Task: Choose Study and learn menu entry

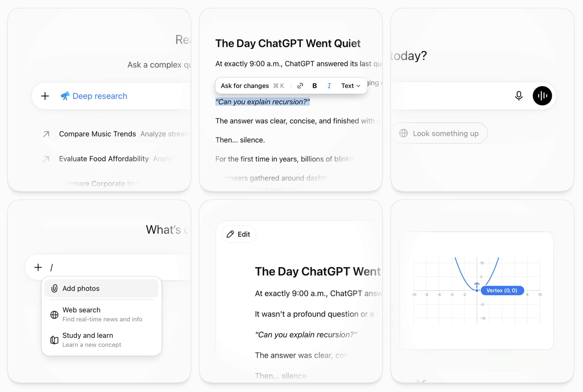Action: tap(101, 340)
